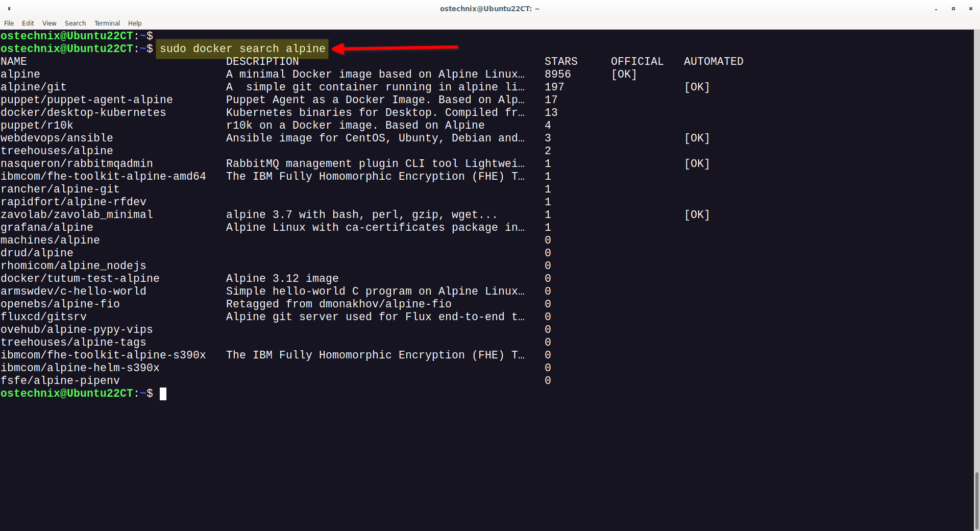Click the fsfe/alpine-pipenv result entry
The image size is (980, 531).
coord(60,380)
